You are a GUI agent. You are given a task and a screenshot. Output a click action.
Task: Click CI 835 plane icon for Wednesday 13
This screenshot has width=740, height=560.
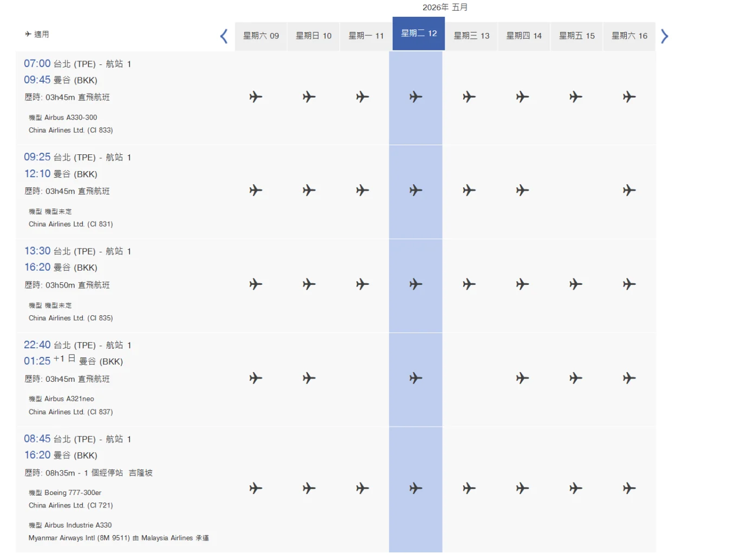coord(469,284)
